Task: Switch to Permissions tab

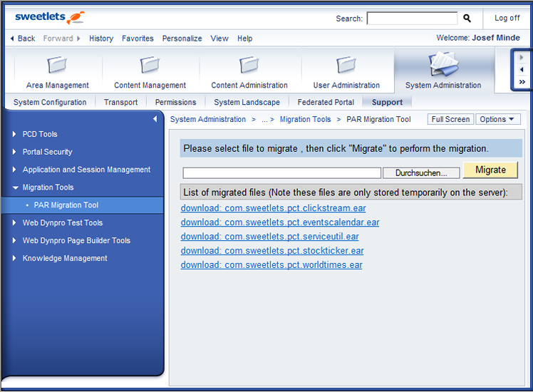Action: pos(175,102)
